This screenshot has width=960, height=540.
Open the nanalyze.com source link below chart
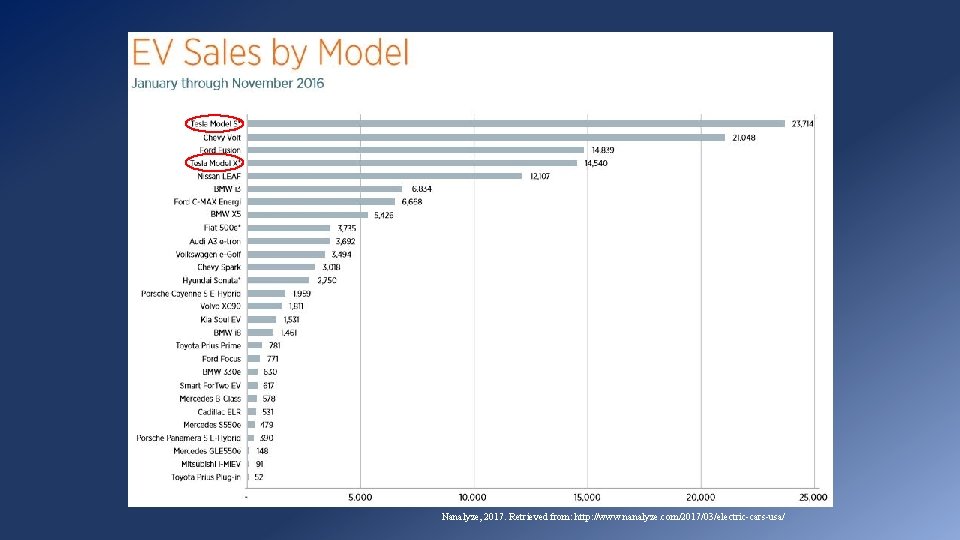coord(679,517)
